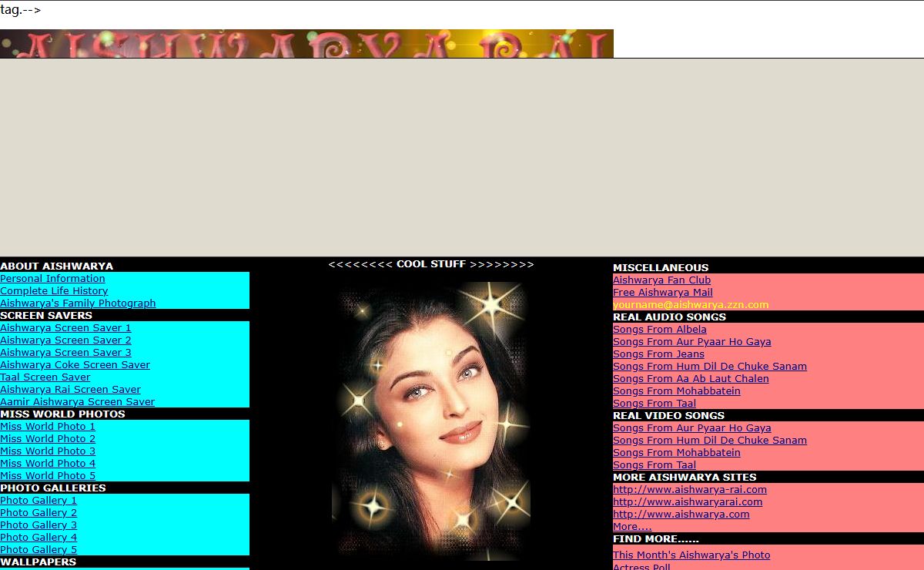The height and width of the screenshot is (570, 924).
Task: Open video Songs From Taal
Action: point(654,465)
